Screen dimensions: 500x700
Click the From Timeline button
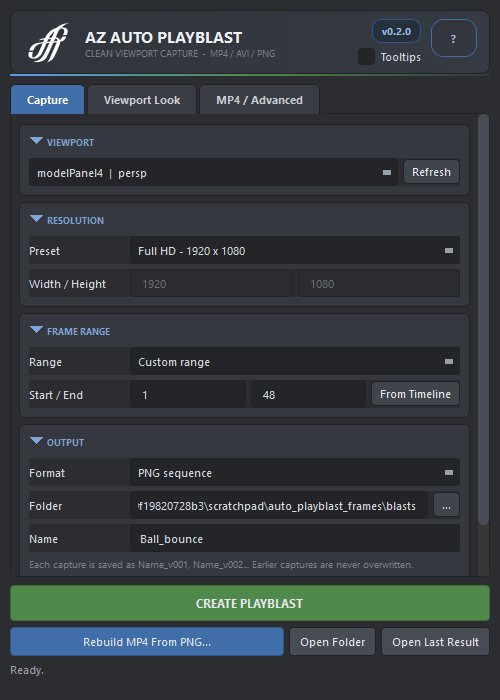coord(415,394)
